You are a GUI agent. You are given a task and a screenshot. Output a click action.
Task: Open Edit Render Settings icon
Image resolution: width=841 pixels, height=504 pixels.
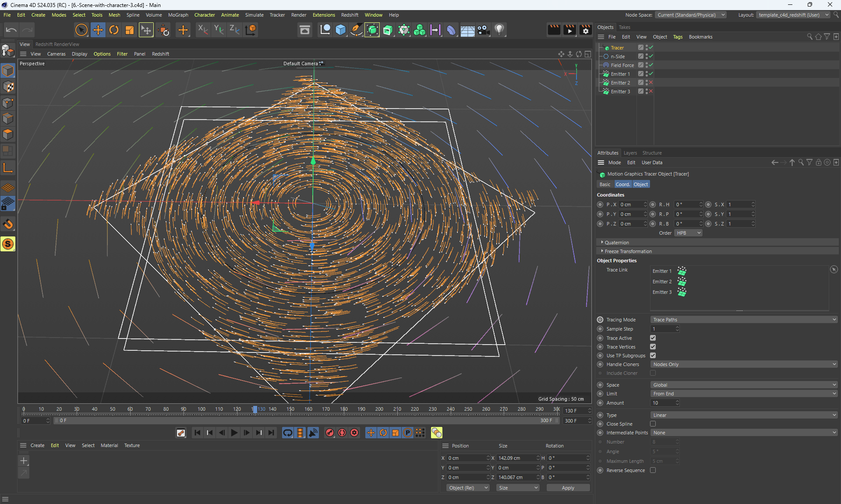pyautogui.click(x=586, y=30)
